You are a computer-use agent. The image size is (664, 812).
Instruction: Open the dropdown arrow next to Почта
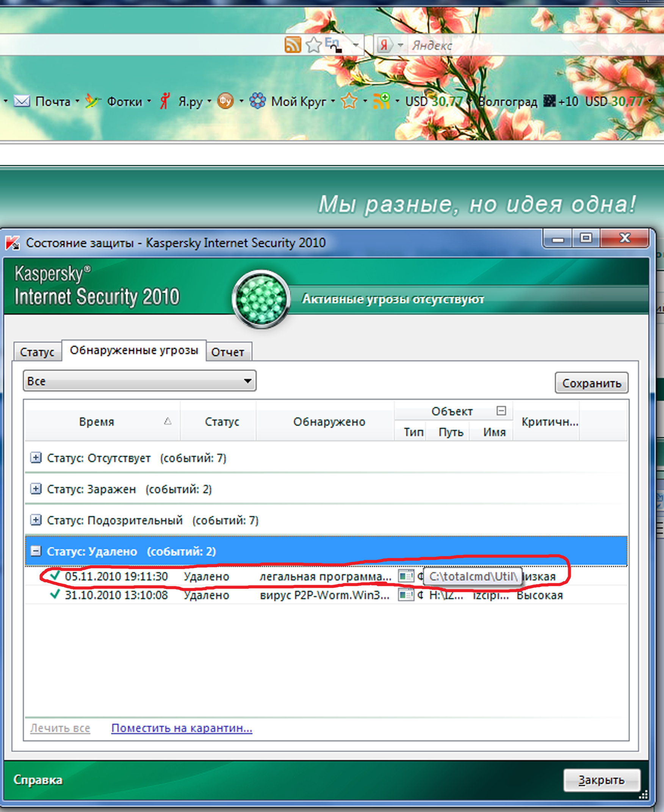tap(77, 101)
